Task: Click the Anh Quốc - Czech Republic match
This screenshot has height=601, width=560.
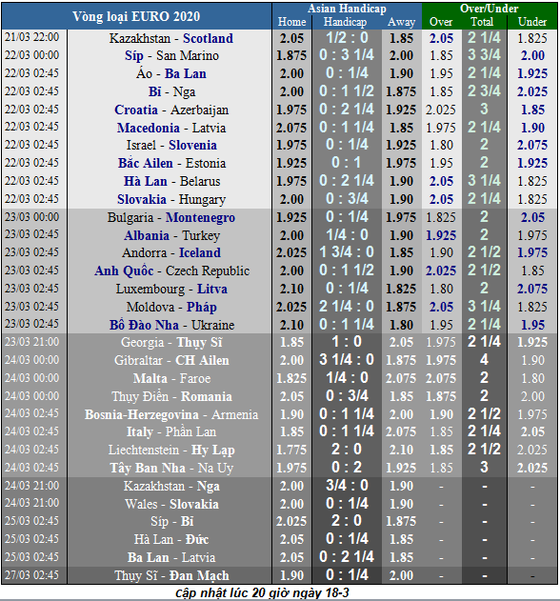Action: (x=172, y=271)
